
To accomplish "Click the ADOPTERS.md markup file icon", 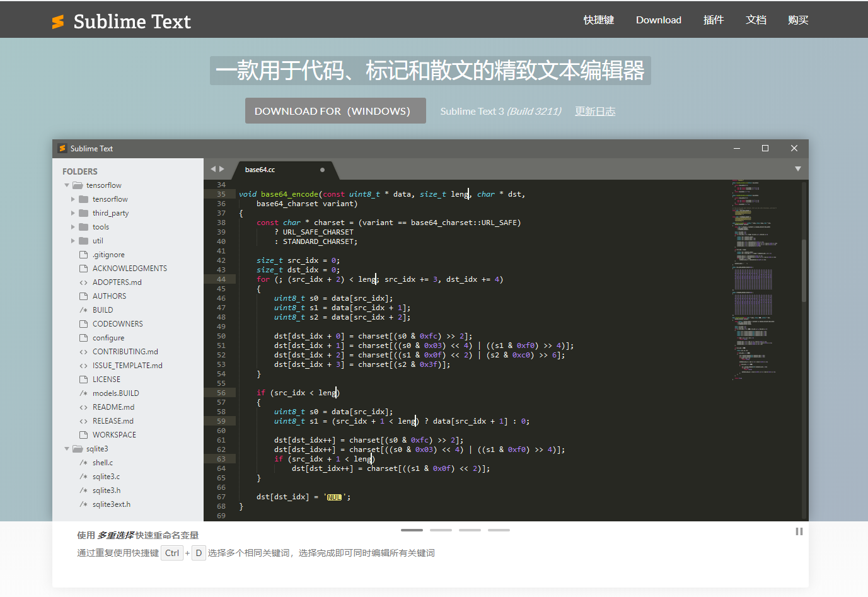I will (83, 282).
